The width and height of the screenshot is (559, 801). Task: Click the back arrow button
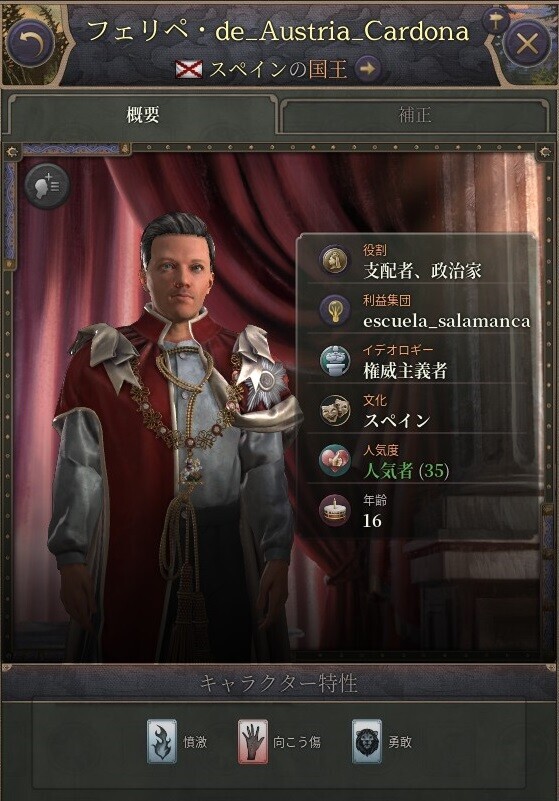(x=31, y=42)
